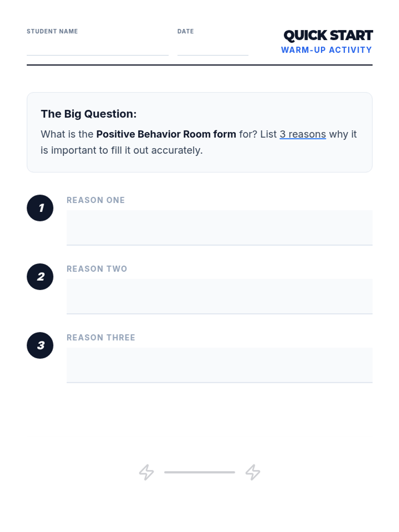Click the left lightning bolt icon
The width and height of the screenshot is (399, 532).
tap(146, 472)
